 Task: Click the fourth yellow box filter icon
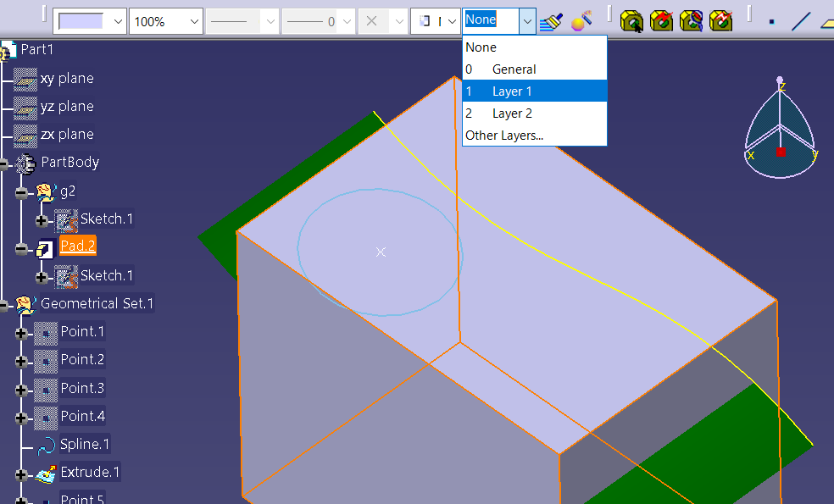tap(720, 21)
